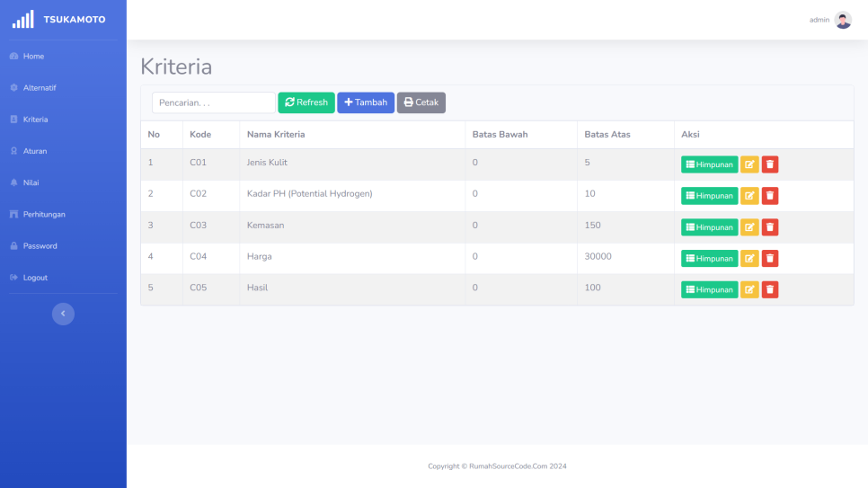Edit the Kemasan row using pencil icon

[x=749, y=227]
